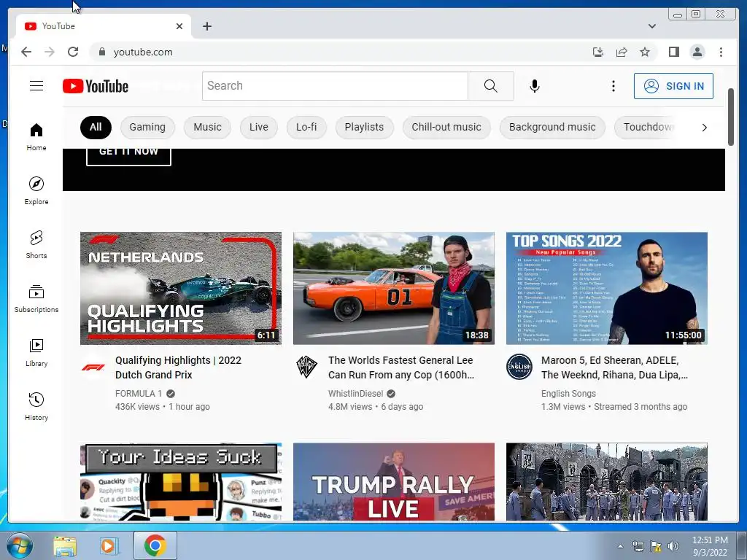The width and height of the screenshot is (747, 560).
Task: Play Top Songs 2022 thumbnail
Action: tap(606, 288)
